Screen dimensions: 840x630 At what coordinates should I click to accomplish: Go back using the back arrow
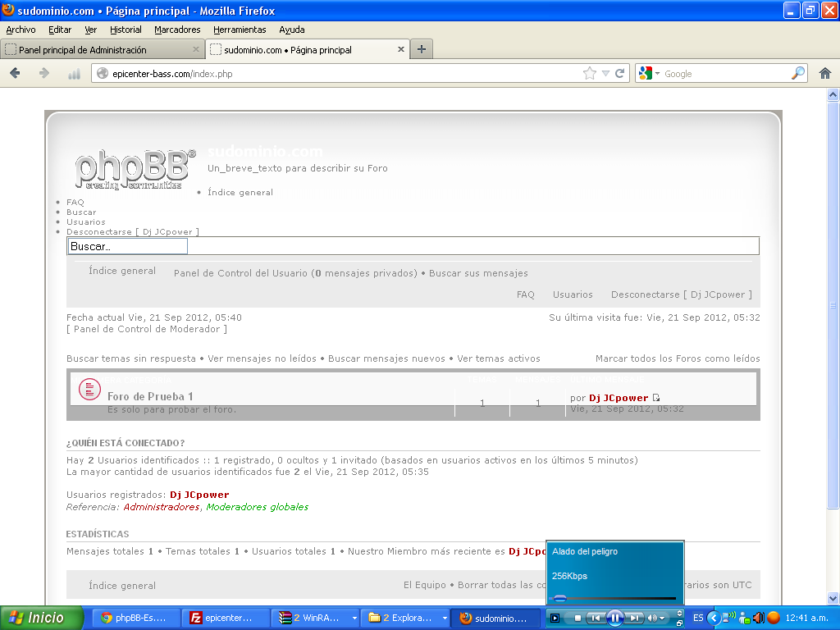(15, 73)
